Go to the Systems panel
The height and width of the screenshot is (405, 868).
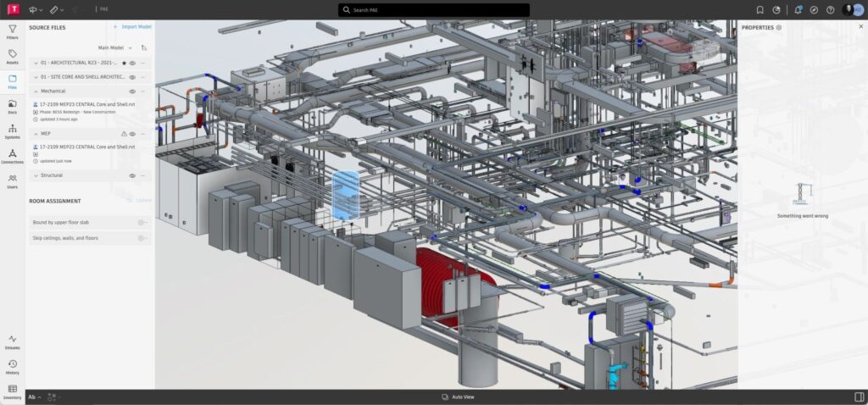click(x=12, y=130)
